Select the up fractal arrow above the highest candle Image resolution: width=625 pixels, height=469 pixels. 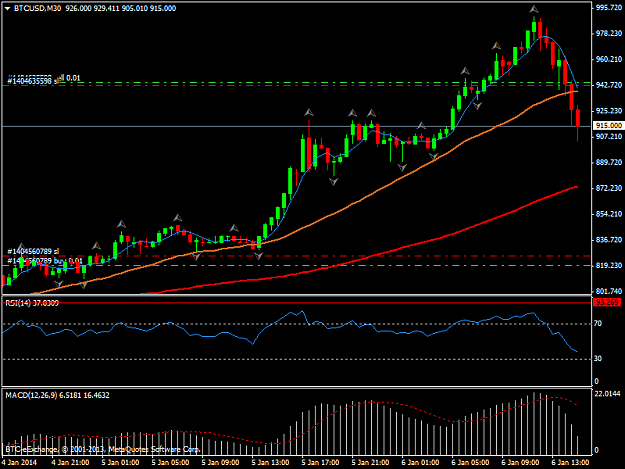tap(534, 9)
